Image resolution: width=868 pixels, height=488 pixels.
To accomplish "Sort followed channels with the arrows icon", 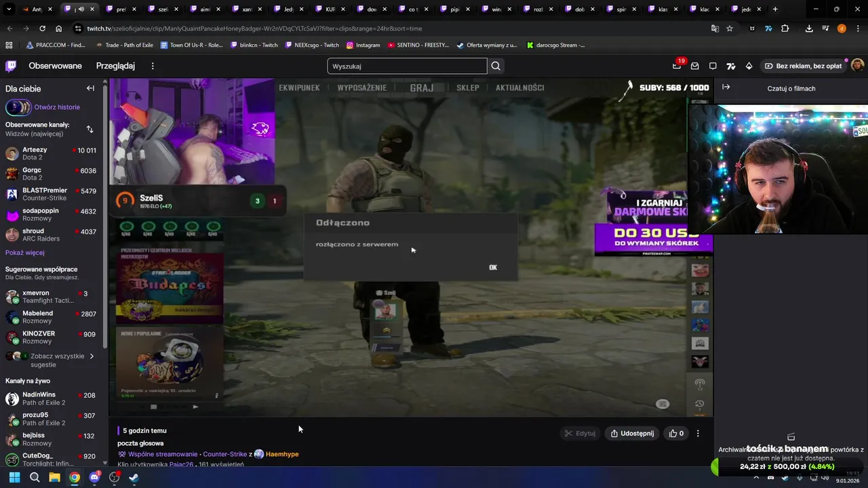I will tap(90, 129).
